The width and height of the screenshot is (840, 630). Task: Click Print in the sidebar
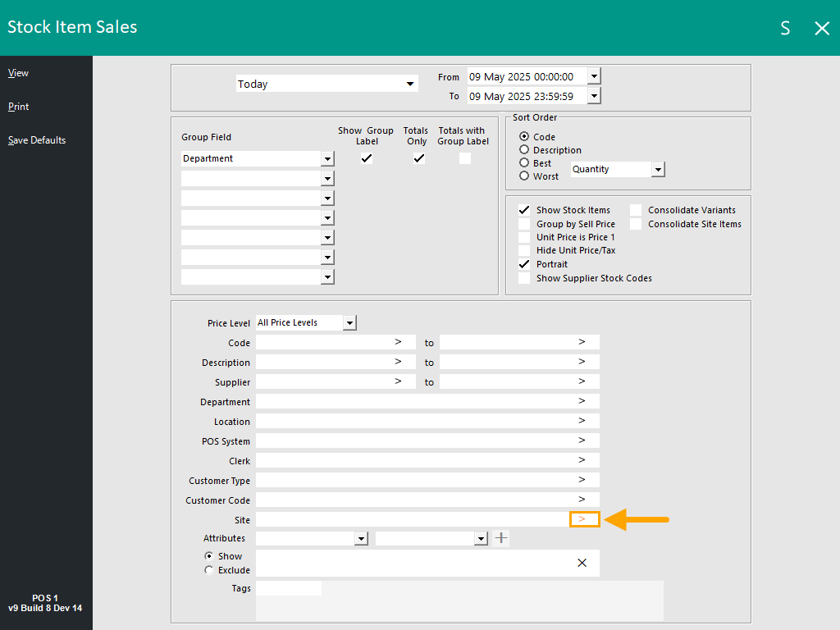18,107
